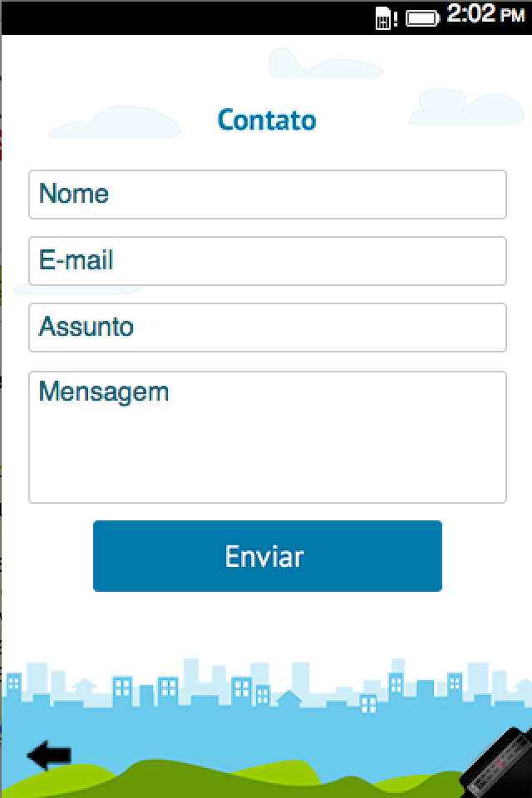
Task: Click into the E-mail field
Action: pos(268,261)
